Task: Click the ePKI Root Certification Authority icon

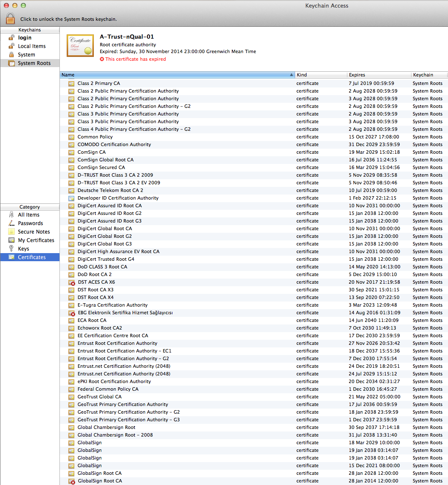Action: click(x=71, y=382)
